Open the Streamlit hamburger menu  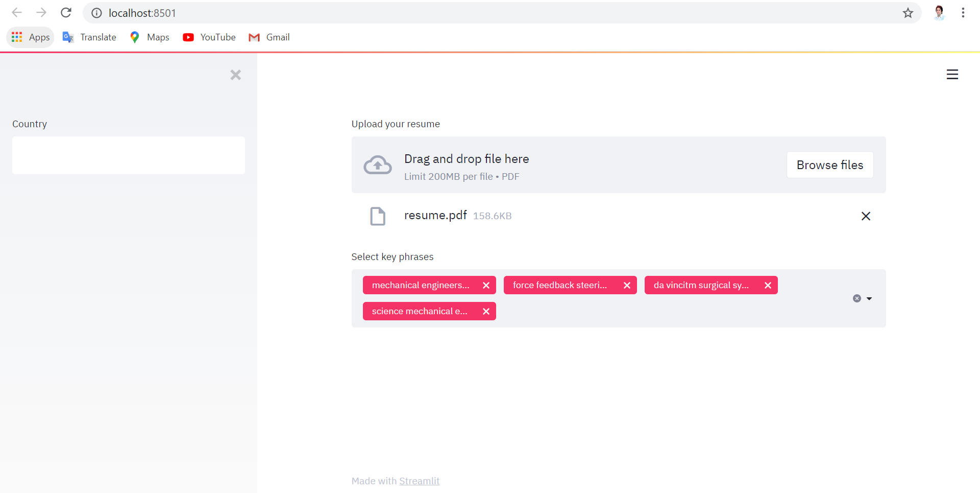952,75
